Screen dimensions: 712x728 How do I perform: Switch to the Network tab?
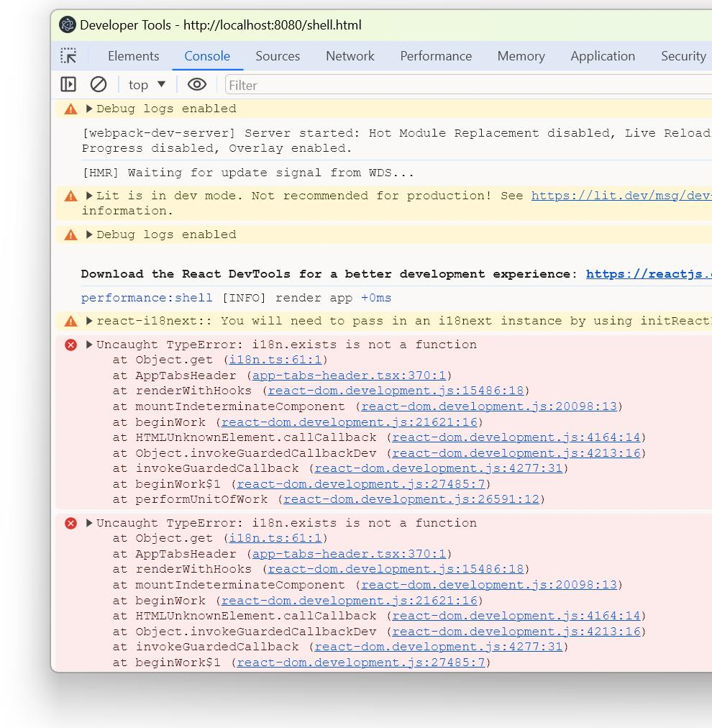pos(350,56)
